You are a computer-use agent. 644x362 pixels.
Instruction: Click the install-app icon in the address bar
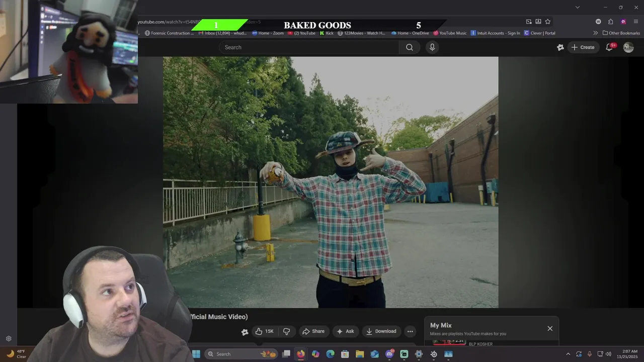coord(538,22)
